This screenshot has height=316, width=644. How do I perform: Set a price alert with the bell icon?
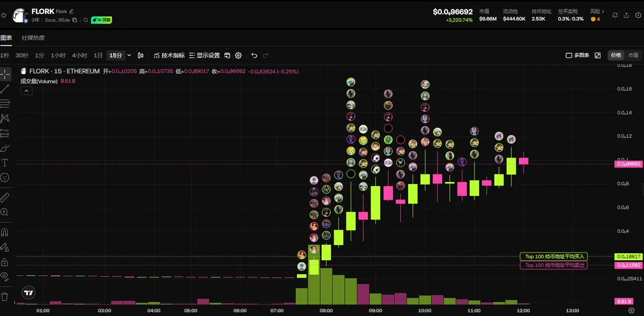tap(615, 15)
